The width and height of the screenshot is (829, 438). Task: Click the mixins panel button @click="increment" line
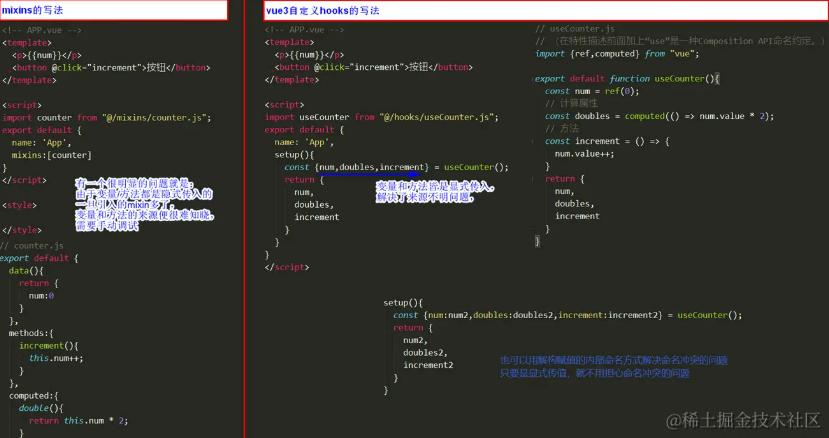111,67
